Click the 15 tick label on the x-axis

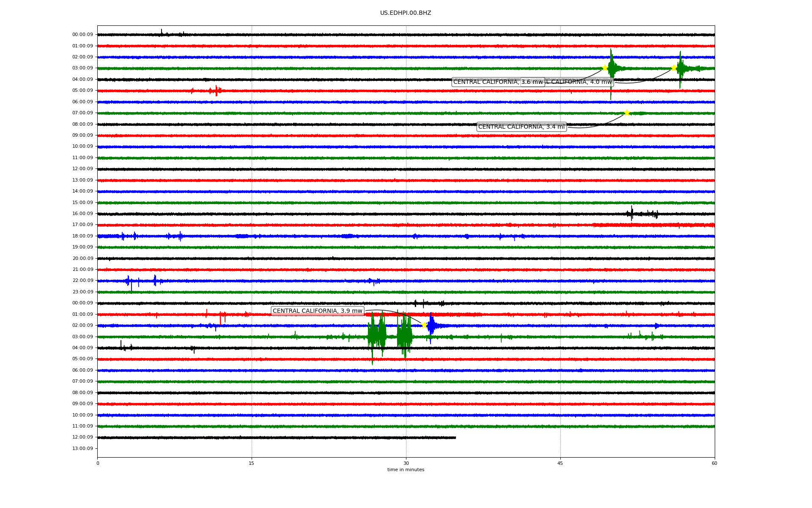[252, 463]
